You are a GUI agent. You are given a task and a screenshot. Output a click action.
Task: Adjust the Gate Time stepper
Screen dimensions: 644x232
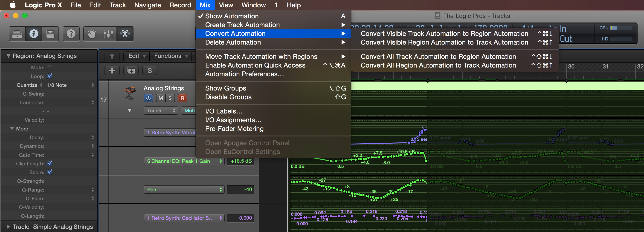pos(93,155)
